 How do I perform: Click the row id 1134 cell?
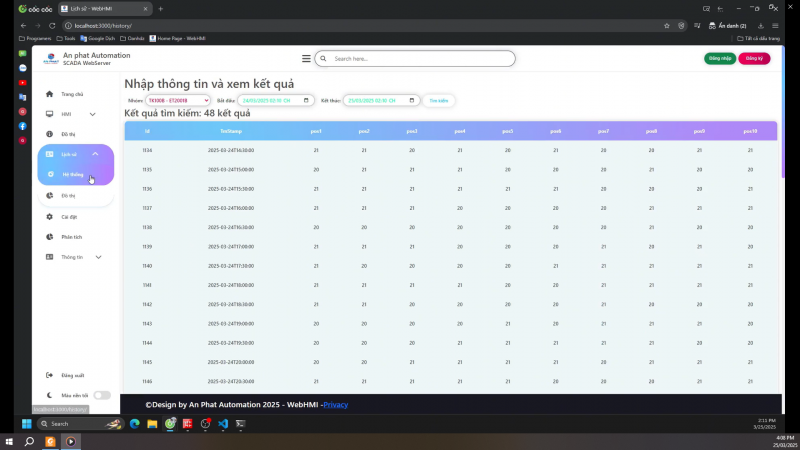(147, 151)
